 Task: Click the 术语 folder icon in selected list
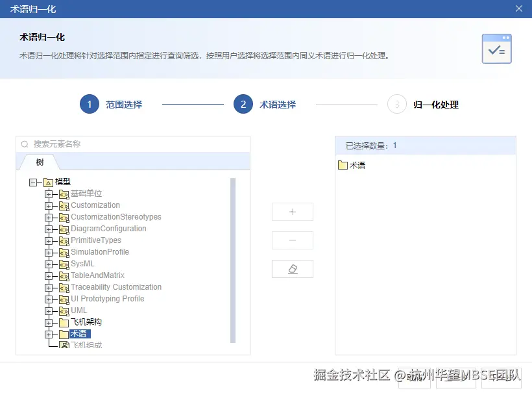[343, 165]
